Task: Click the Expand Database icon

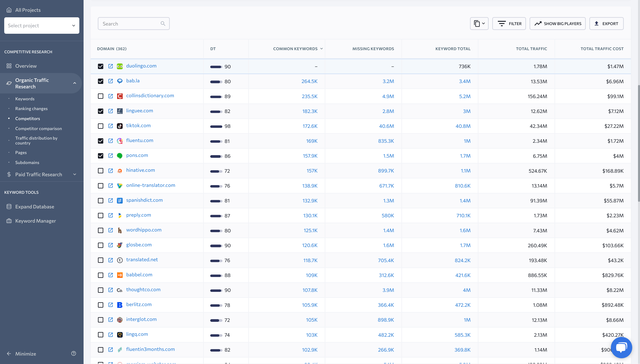Action: coord(9,206)
